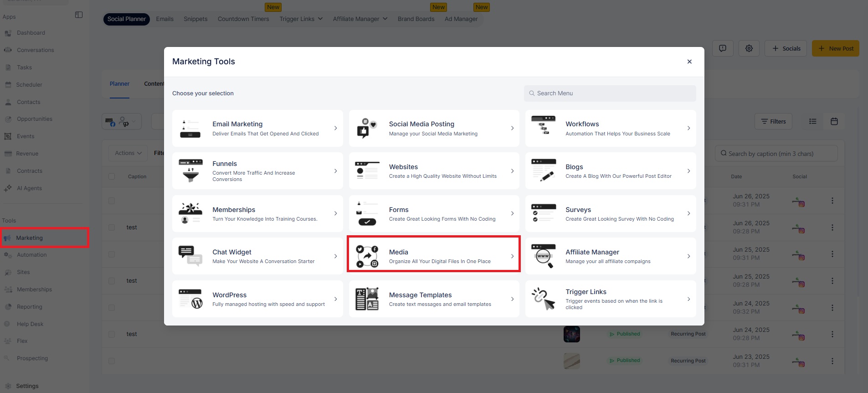Tick the checkbox on the Jun 25 09:31 PM row
Screen dimensions: 868x393
[112, 254]
